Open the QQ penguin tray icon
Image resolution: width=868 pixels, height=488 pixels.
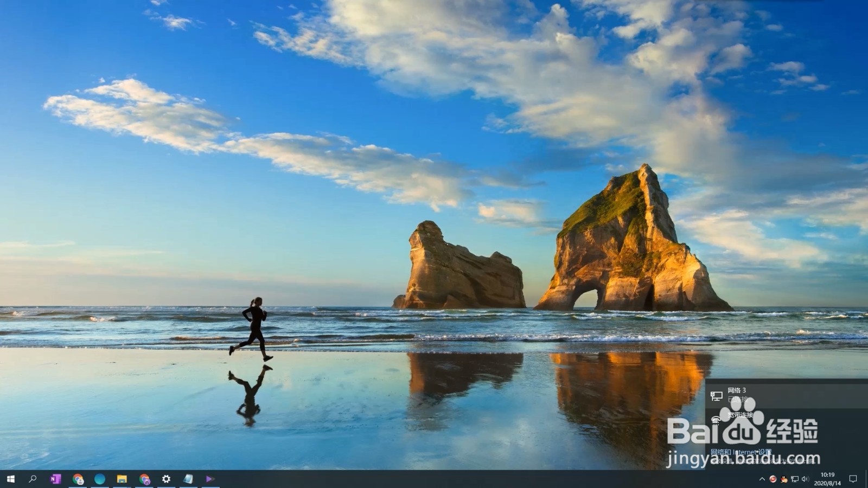pos(784,479)
